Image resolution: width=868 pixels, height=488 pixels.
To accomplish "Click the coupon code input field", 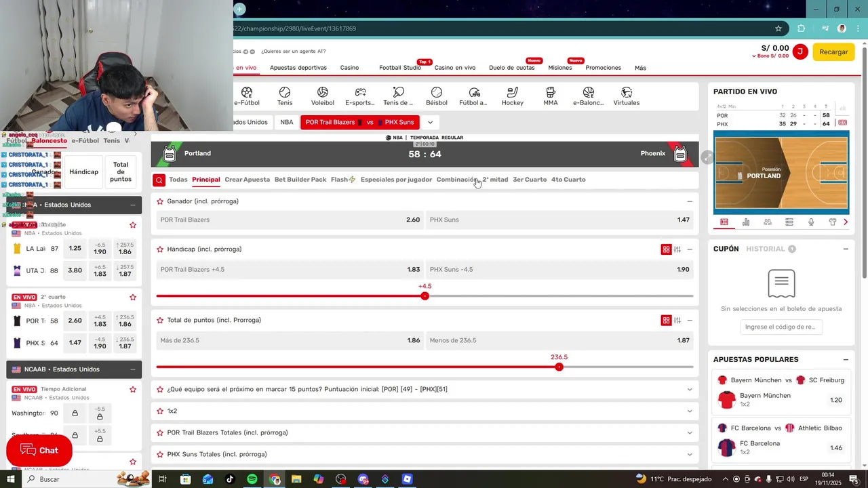I will [781, 327].
